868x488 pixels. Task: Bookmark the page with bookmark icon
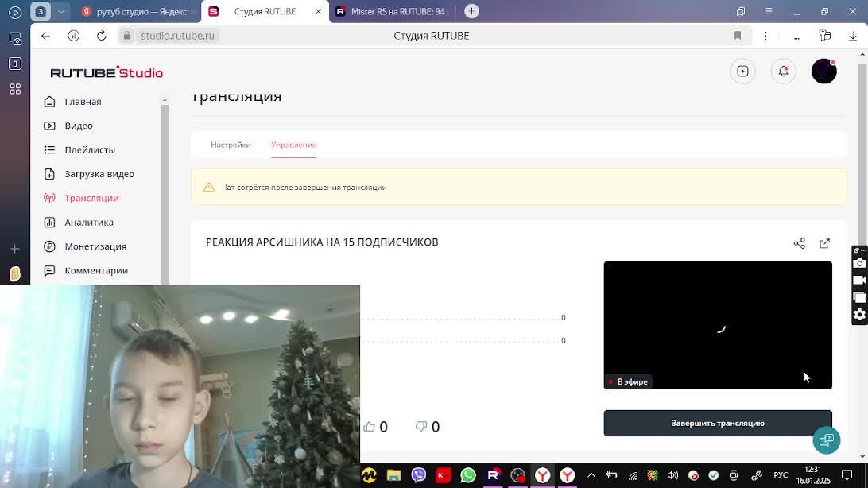(738, 36)
